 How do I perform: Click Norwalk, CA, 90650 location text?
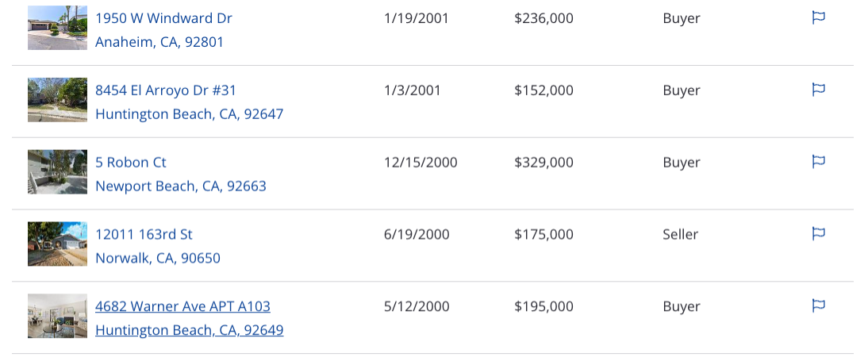[x=158, y=258]
